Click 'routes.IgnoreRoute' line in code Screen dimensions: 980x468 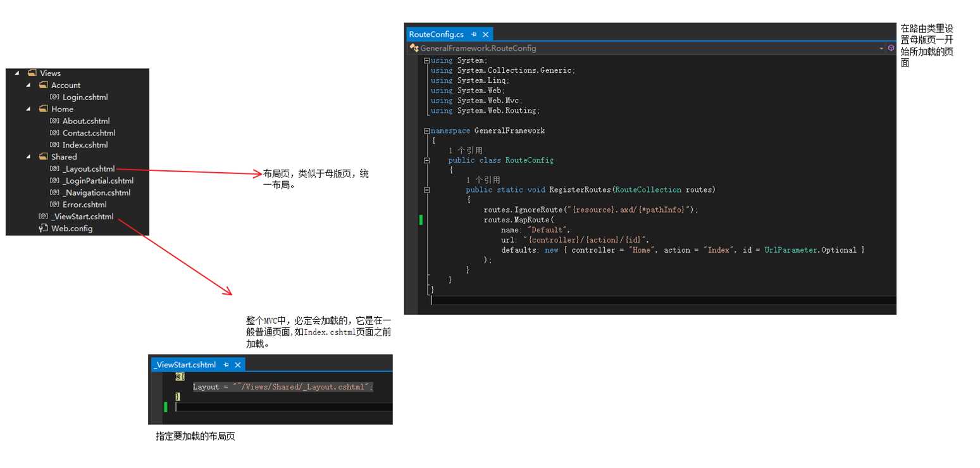point(591,210)
